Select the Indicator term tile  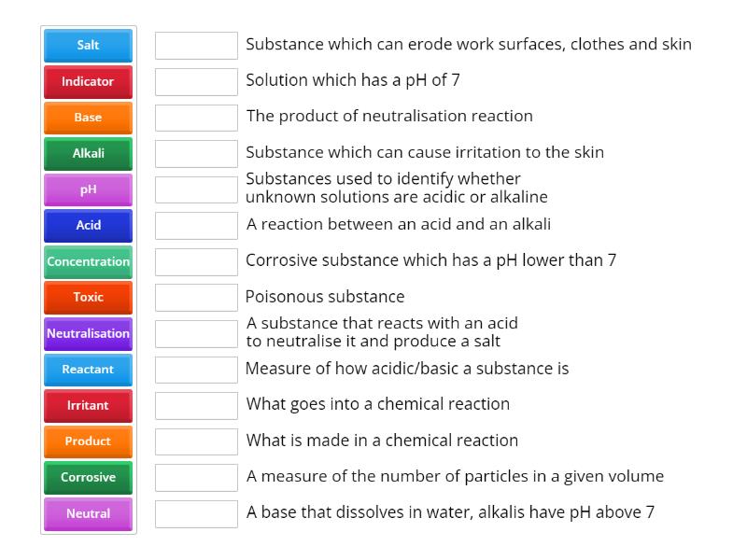88,81
